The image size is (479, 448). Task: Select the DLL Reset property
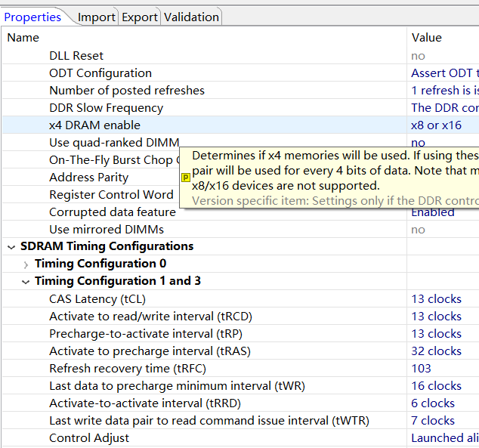pyautogui.click(x=76, y=56)
